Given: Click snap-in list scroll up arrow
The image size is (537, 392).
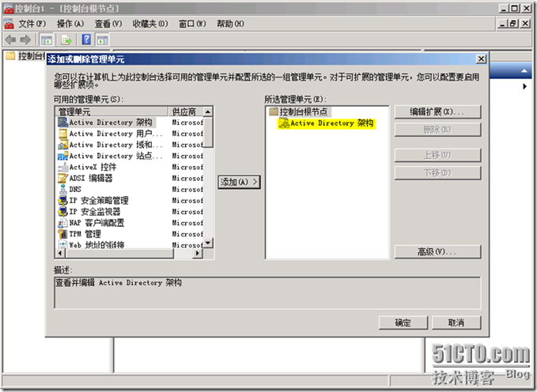Looking at the screenshot, I should (x=208, y=111).
